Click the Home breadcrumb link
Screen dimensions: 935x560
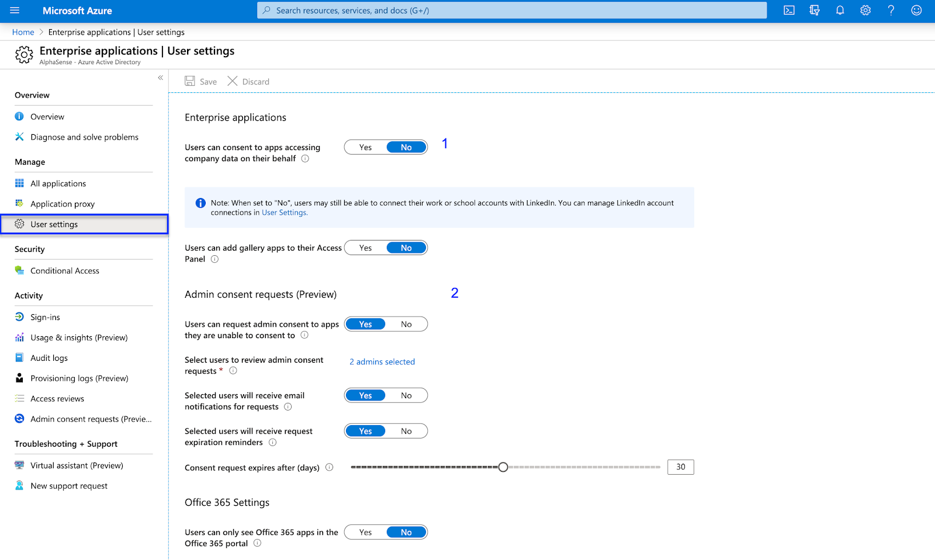(23, 32)
